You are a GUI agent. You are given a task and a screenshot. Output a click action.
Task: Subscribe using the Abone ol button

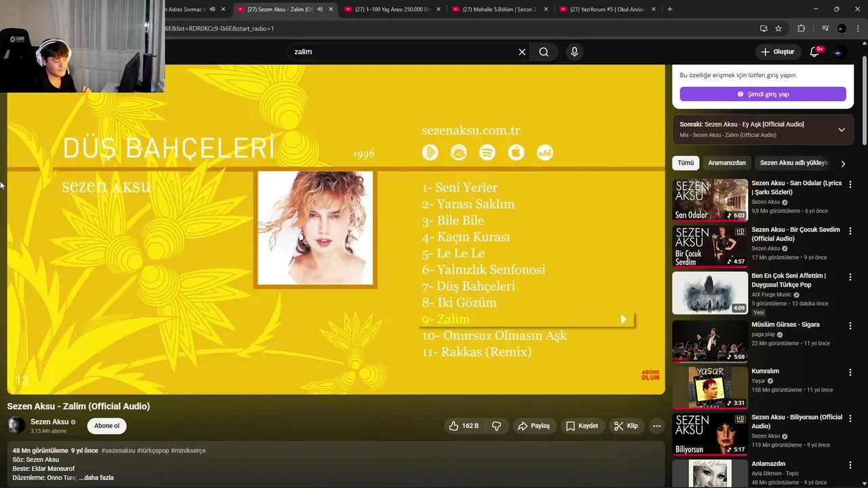(106, 426)
